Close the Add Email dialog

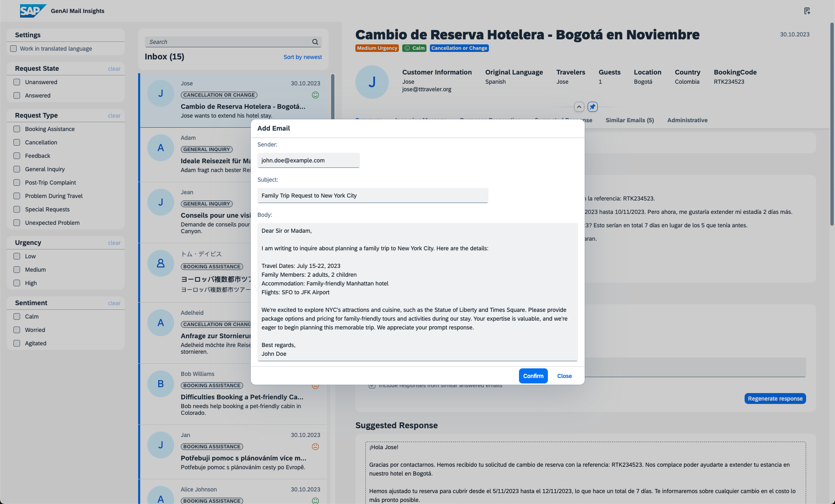tap(564, 376)
